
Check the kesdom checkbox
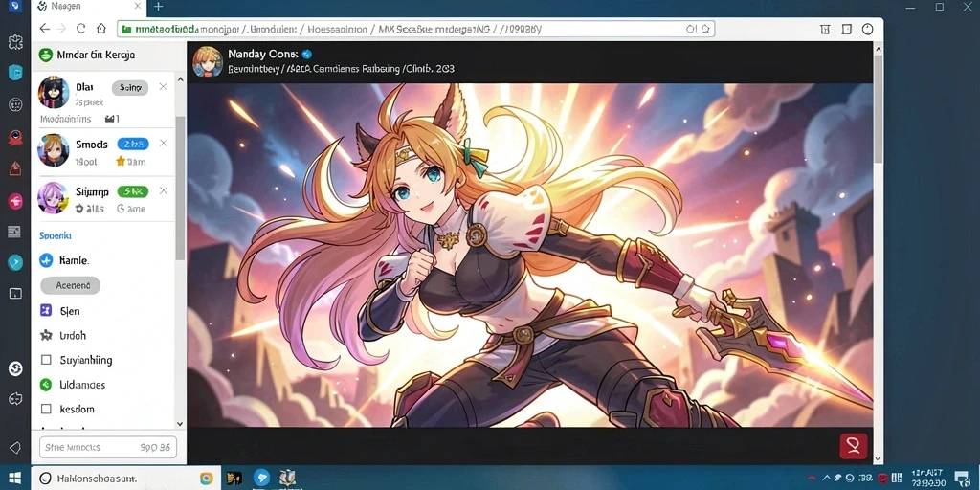(46, 409)
